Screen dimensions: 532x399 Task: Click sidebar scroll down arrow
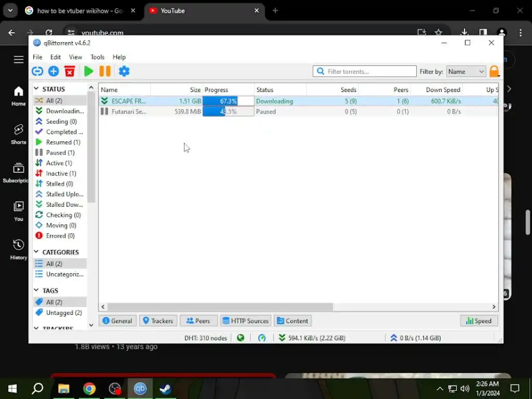click(91, 325)
